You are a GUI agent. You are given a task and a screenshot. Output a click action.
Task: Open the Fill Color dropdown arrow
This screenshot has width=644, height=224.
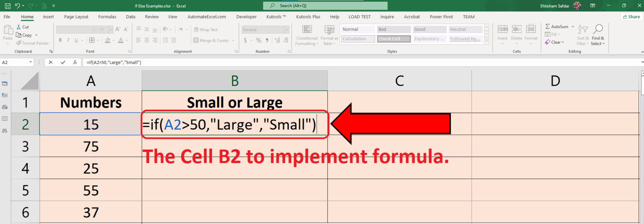tap(113, 40)
